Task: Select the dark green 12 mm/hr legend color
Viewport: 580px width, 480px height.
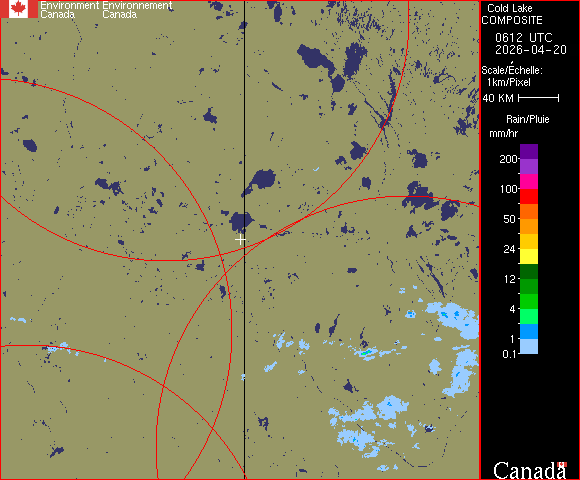Action: [x=529, y=271]
